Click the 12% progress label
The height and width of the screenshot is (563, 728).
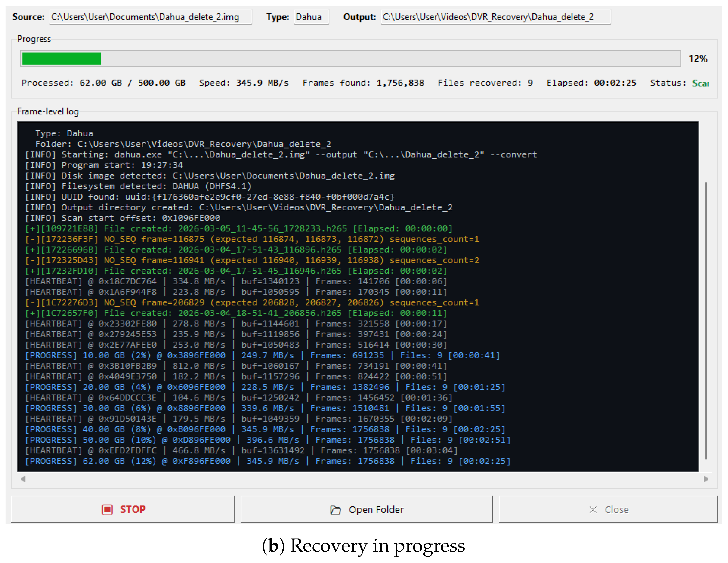(698, 59)
